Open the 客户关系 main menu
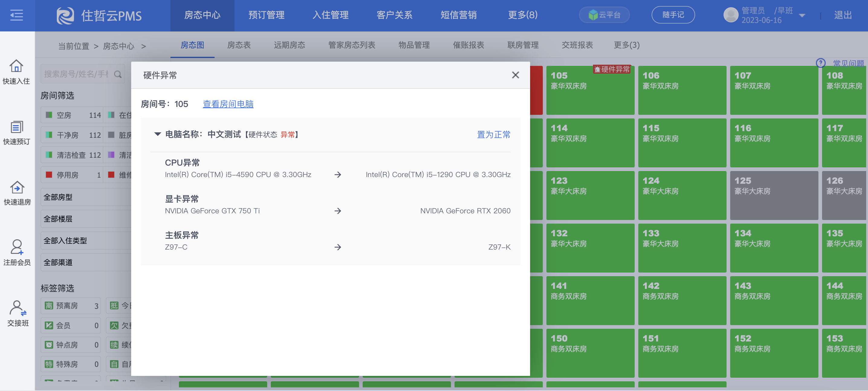 394,15
